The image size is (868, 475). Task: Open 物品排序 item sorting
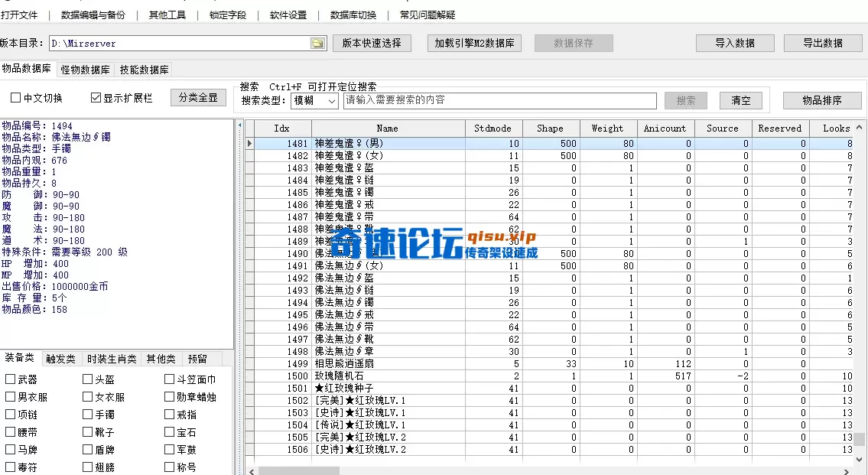pyautogui.click(x=821, y=100)
